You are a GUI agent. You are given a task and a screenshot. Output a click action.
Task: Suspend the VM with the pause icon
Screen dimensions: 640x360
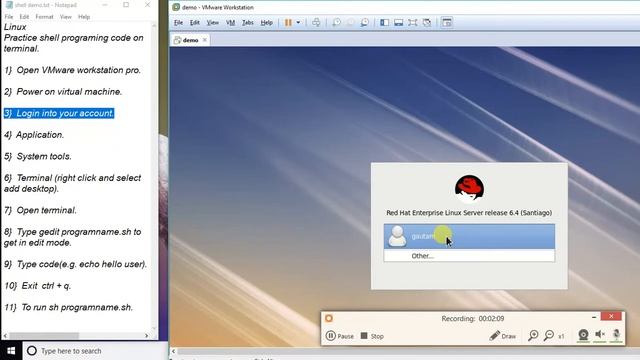pos(288,23)
